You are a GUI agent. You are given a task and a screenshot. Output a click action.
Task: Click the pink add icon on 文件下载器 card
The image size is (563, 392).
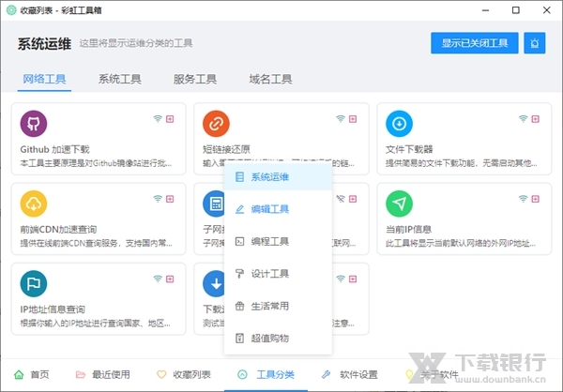pyautogui.click(x=536, y=119)
